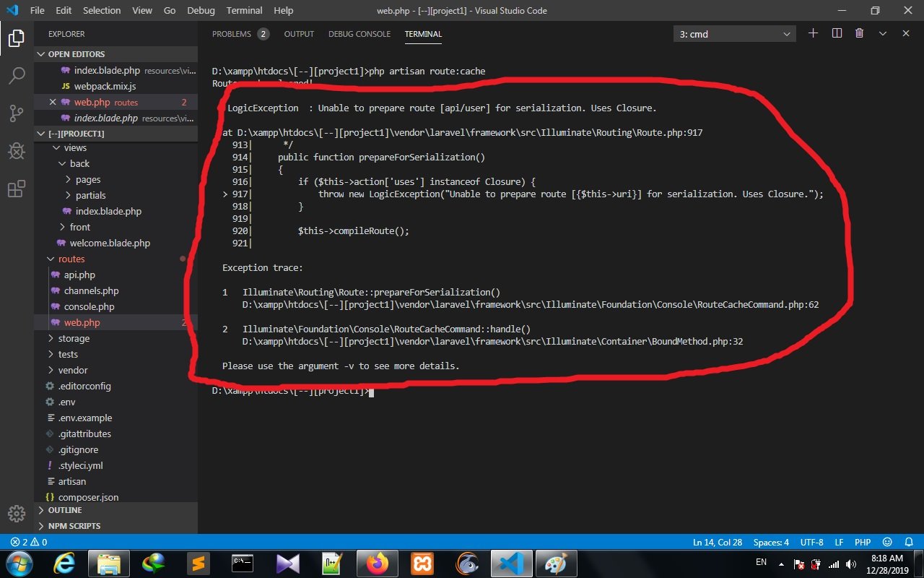This screenshot has width=924, height=578.
Task: Launch Internet Explorer from taskbar
Action: tap(64, 564)
